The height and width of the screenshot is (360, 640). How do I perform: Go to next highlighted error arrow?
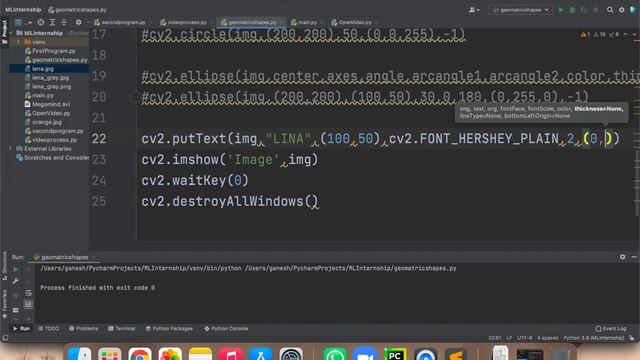pos(634,35)
